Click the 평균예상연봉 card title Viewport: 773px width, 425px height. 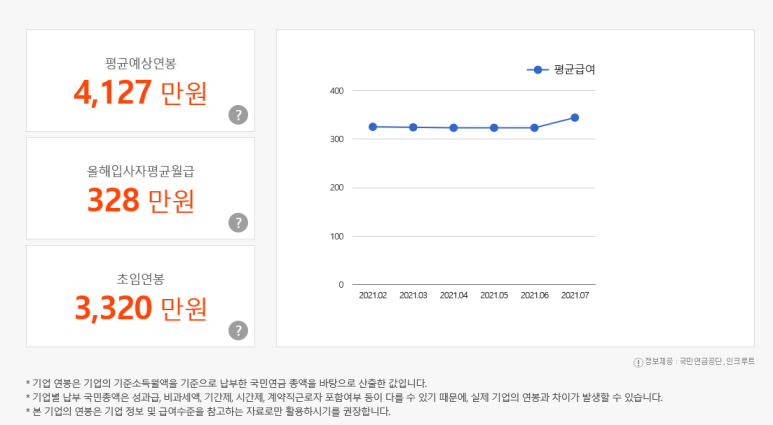coord(140,62)
